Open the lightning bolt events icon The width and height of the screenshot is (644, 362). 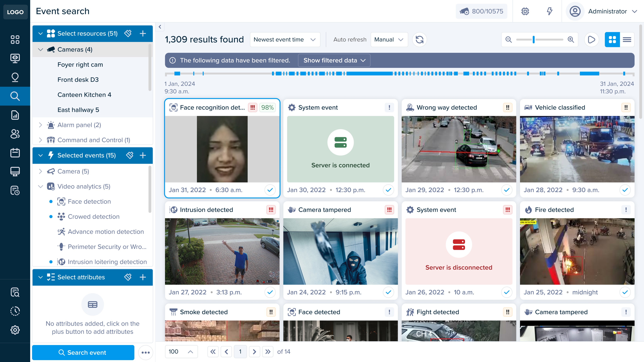tap(549, 11)
